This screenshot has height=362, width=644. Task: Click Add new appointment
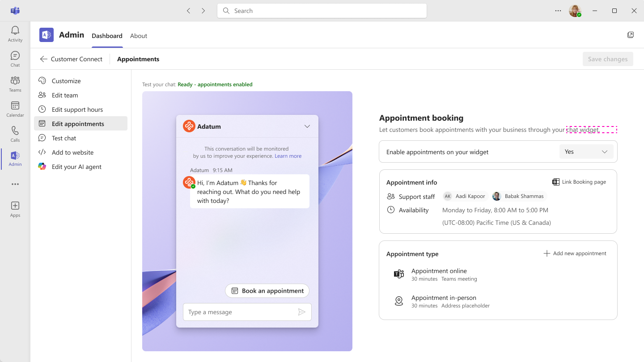click(575, 253)
